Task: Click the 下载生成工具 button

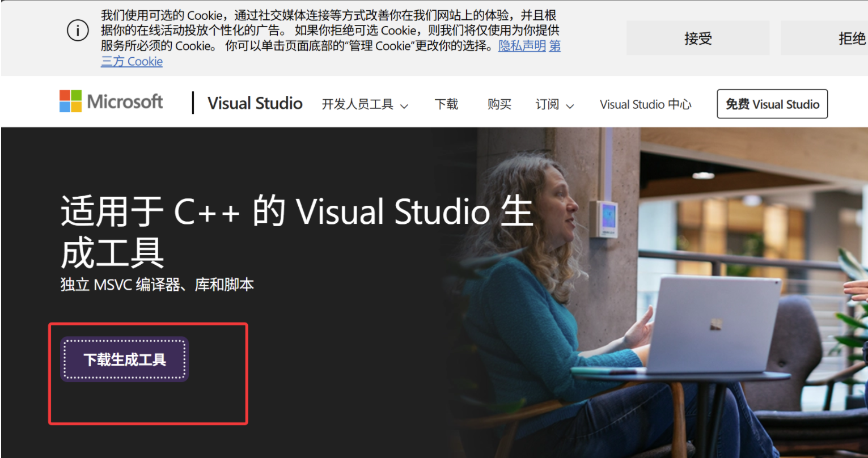Action: (125, 359)
